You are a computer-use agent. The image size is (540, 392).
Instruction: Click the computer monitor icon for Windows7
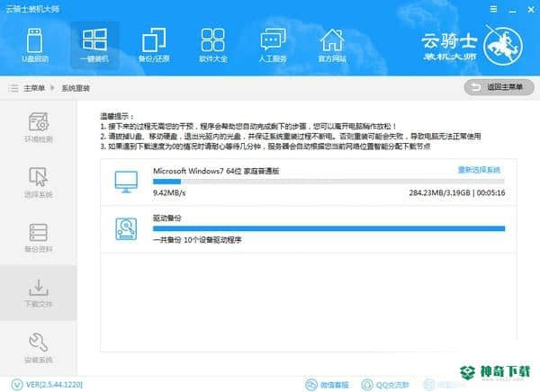126,182
